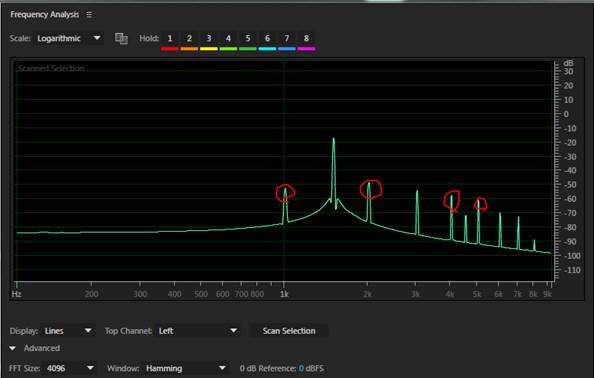
Task: Open the Frequency Analysis panel menu icon
Action: (89, 15)
